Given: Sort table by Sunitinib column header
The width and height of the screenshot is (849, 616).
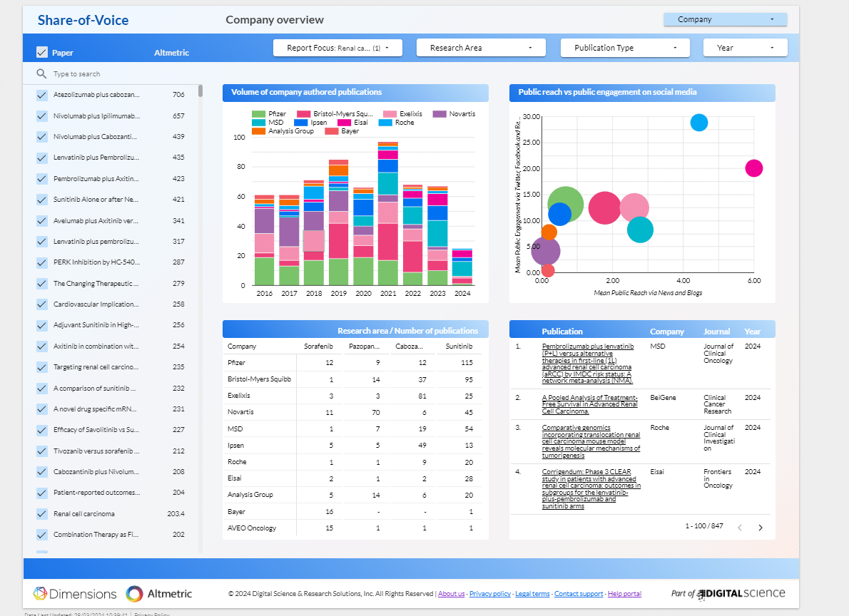Looking at the screenshot, I should [459, 346].
